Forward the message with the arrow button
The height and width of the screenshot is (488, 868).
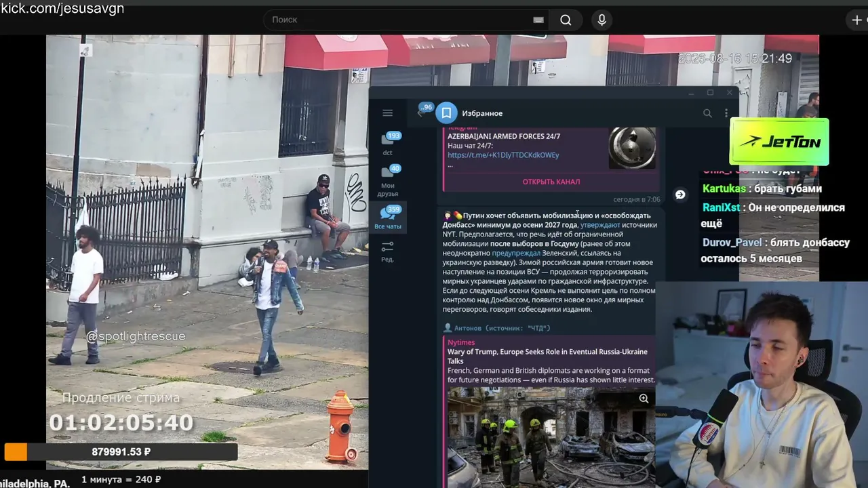pos(680,195)
